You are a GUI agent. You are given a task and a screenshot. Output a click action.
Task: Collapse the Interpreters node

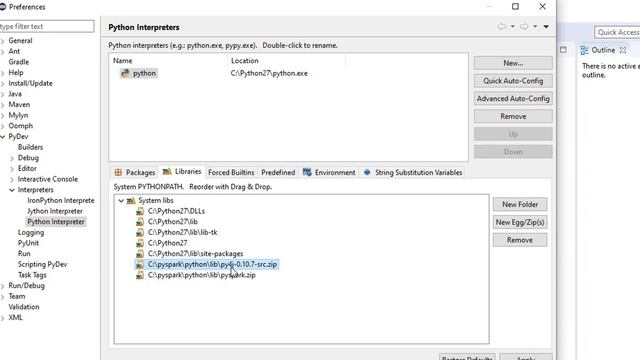click(12, 190)
